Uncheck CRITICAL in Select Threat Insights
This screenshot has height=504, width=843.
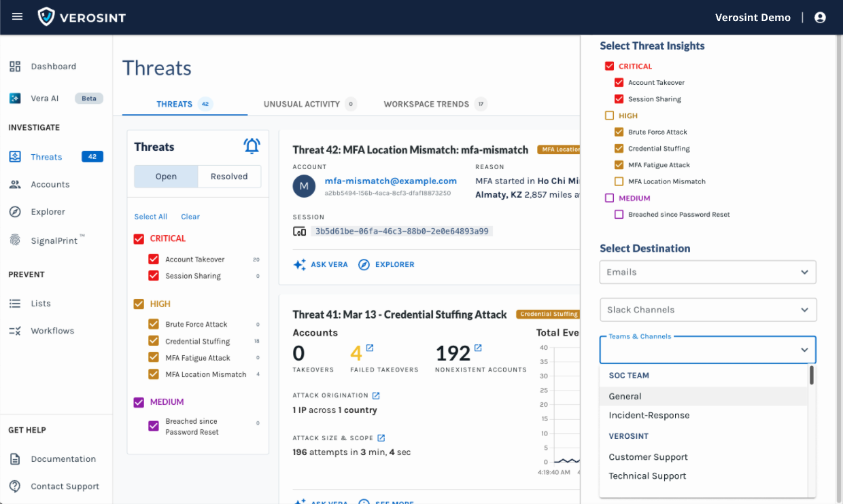[609, 67]
